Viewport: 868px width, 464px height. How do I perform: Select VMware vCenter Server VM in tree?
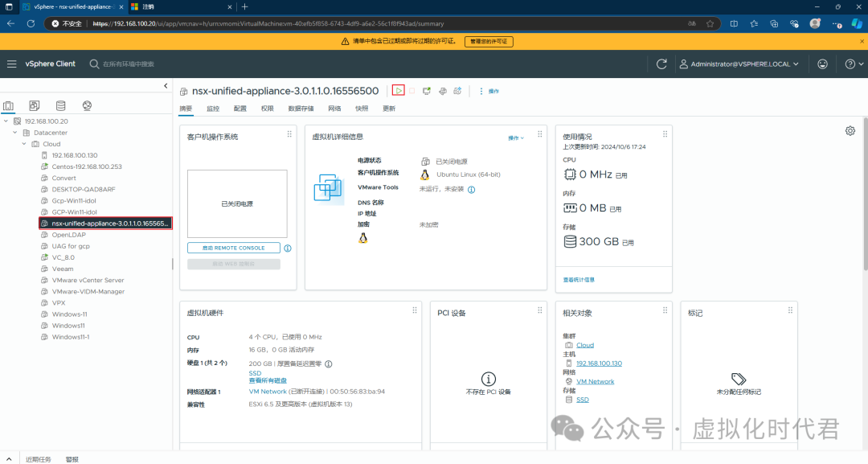(x=88, y=280)
